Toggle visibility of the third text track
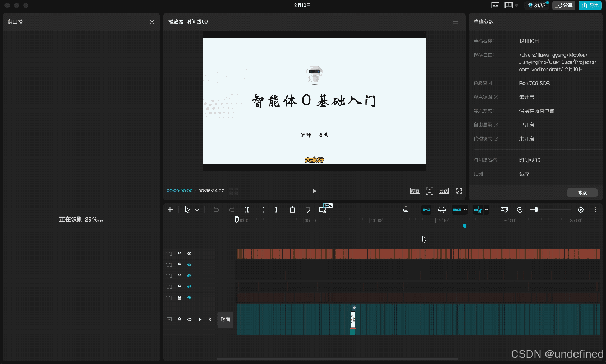606x364 pixels. coord(190,275)
